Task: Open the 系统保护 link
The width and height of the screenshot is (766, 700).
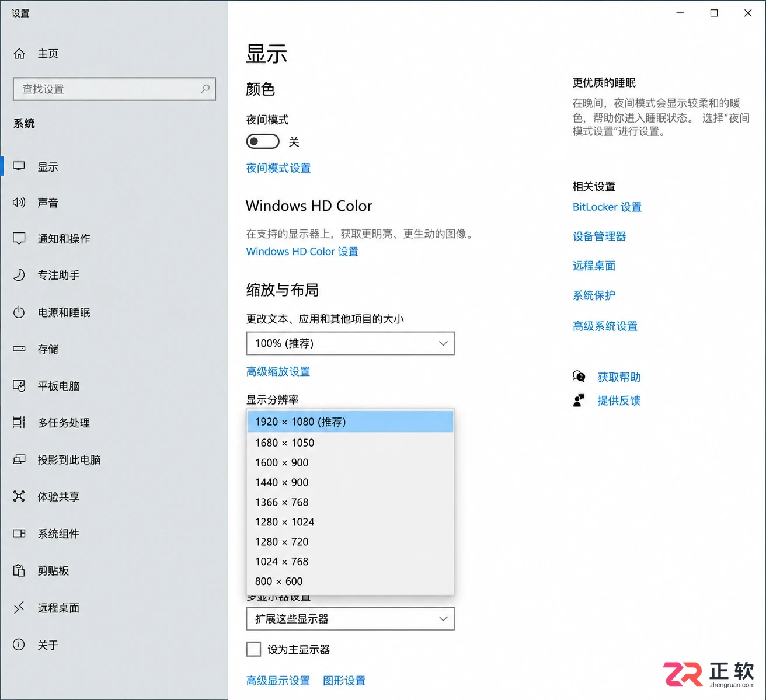Action: [x=594, y=295]
